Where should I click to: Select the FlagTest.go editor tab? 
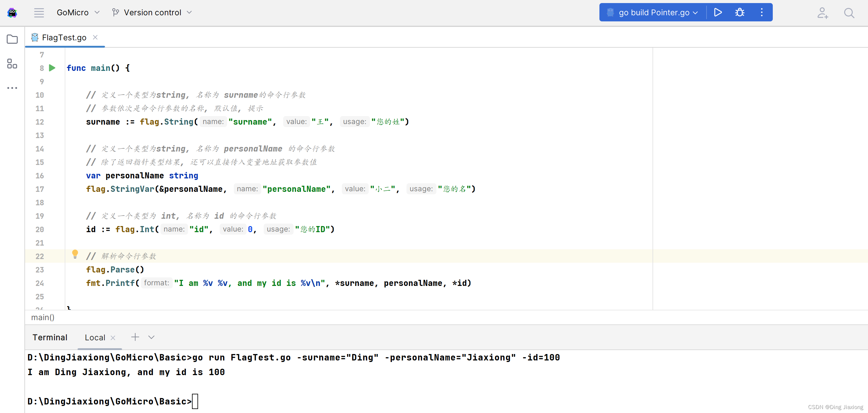64,38
